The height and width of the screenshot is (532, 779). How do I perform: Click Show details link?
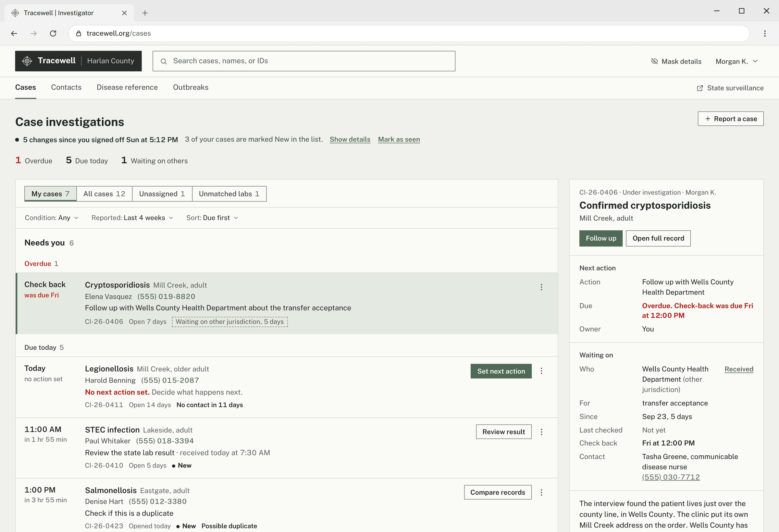click(350, 139)
